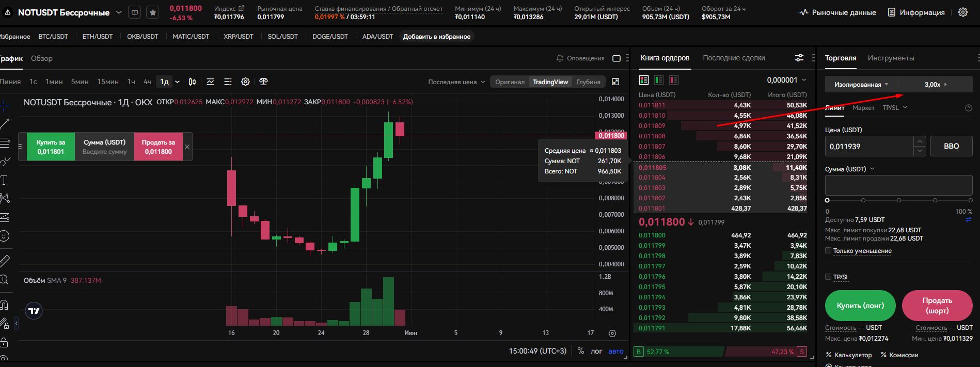Select 15мин timeframe
Image resolution: width=980 pixels, height=367 pixels.
point(108,82)
